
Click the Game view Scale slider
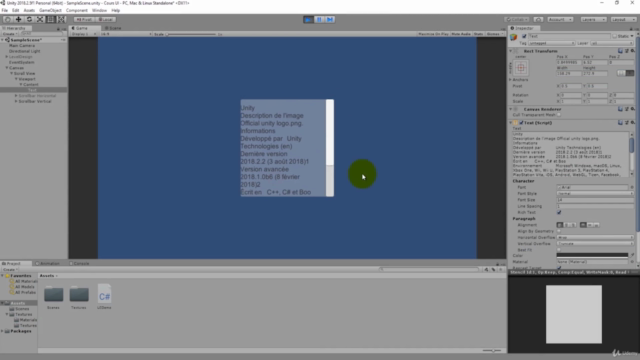pos(191,34)
